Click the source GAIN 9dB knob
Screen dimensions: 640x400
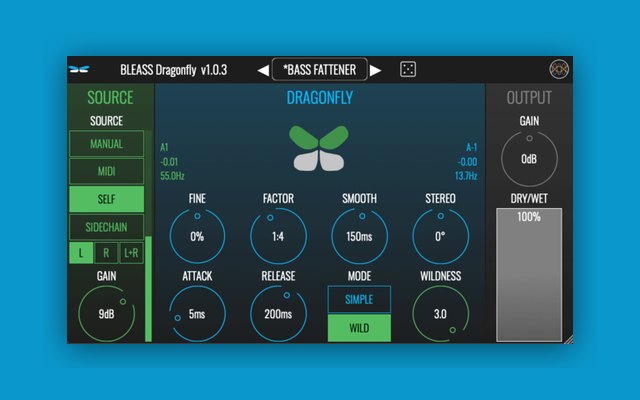[107, 313]
